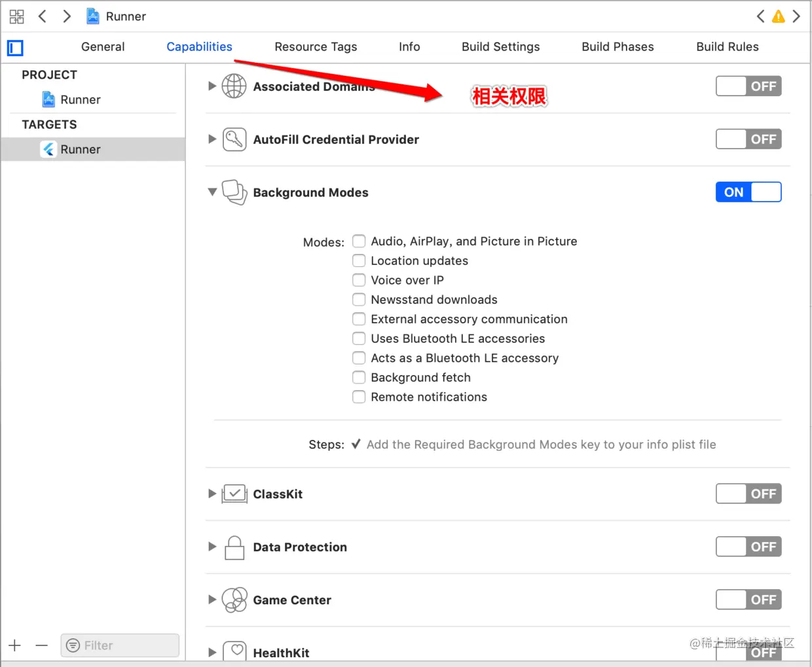Expand the Game Center capability
The image size is (812, 667).
coord(212,600)
